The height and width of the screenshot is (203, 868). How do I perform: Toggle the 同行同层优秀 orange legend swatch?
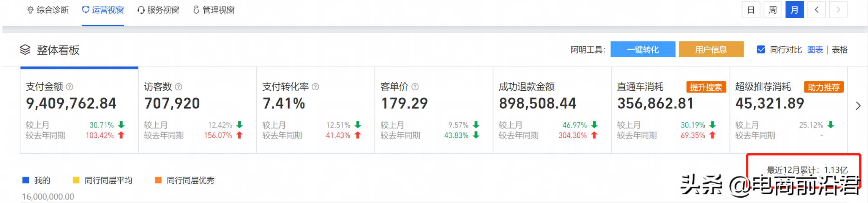pos(158,180)
